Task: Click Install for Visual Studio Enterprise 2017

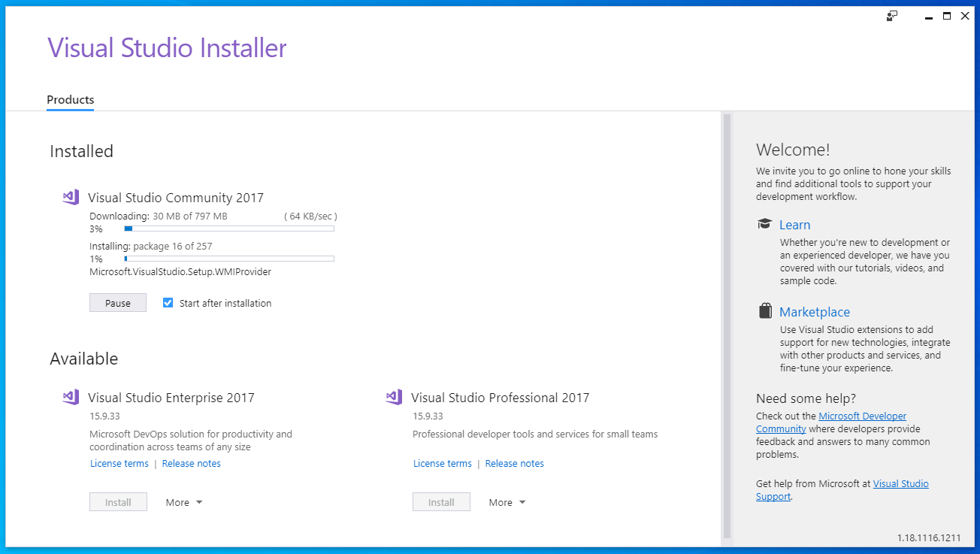Action: (x=118, y=501)
